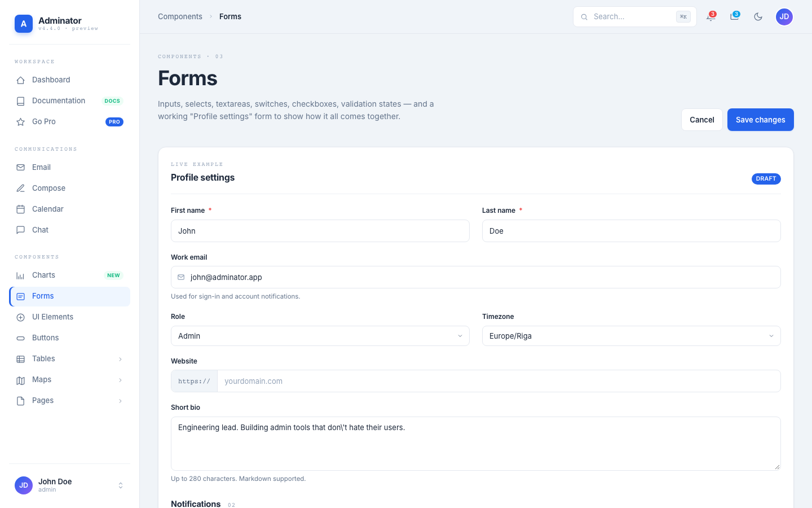Click the Save changes button

(761, 120)
